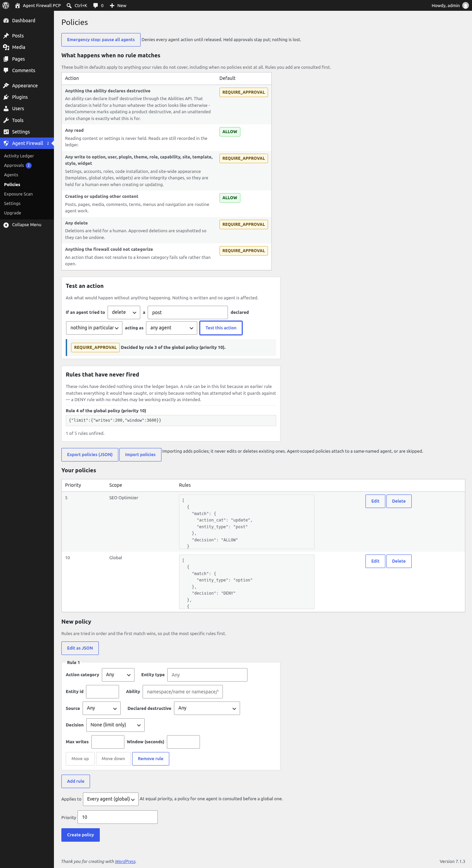Open Exposure Scan submenu item
472x868 pixels.
[x=18, y=194]
